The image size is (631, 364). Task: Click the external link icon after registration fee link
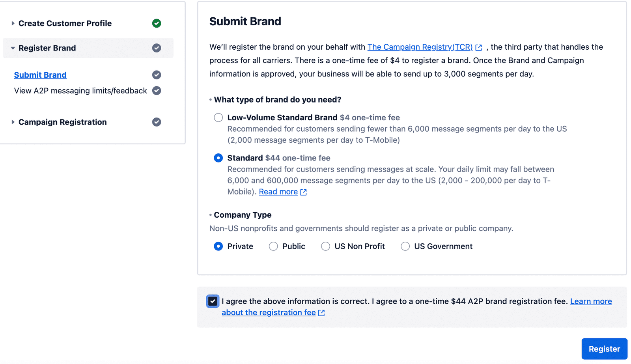[x=321, y=312]
